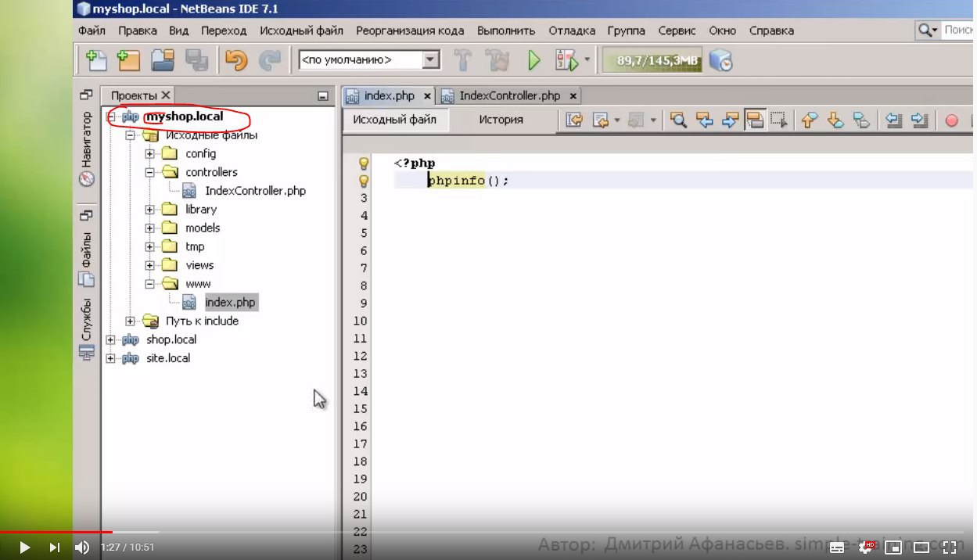The image size is (977, 560).
Task: Click the Open Project toolbar icon
Action: (163, 60)
